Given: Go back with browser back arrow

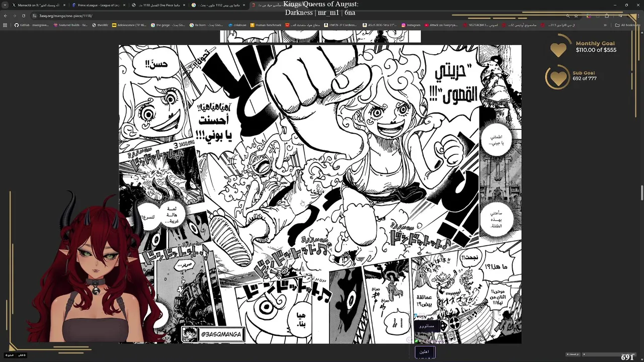Looking at the screenshot, I should [5, 16].
